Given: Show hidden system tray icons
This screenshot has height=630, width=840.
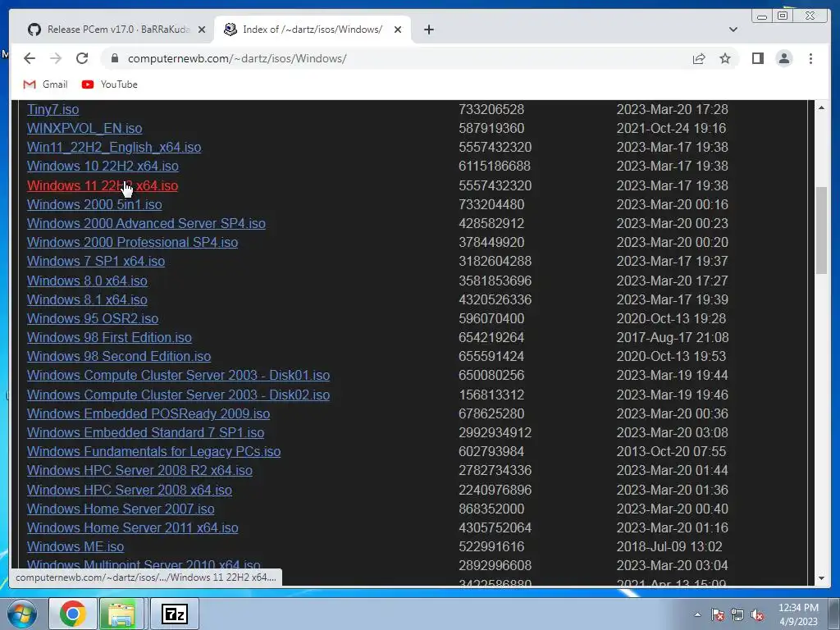Looking at the screenshot, I should [x=697, y=614].
